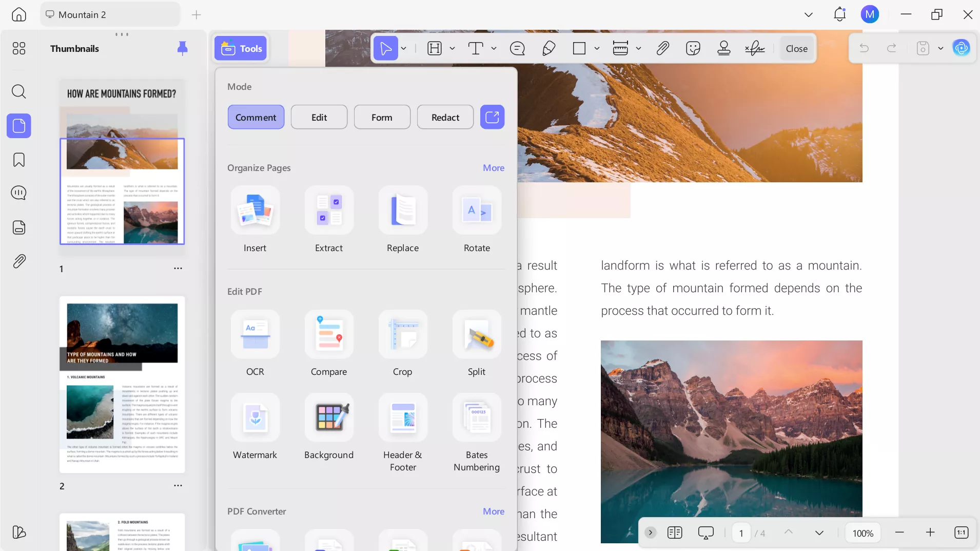Select the attachment paperclip in toolbar

[x=662, y=48]
